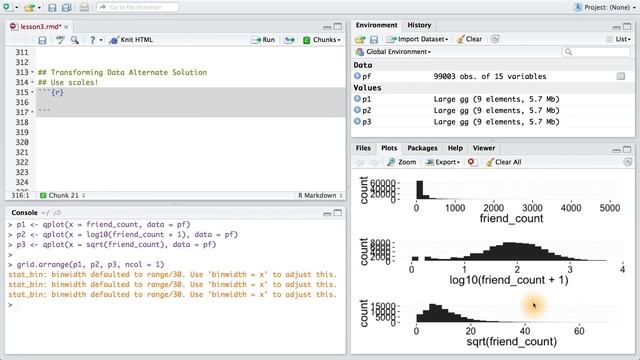
Task: Click the blue icon next to p3
Action: 357,122
